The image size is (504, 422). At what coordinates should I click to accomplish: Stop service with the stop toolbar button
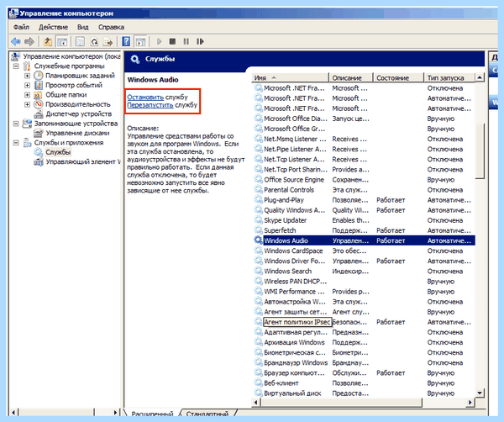click(172, 41)
